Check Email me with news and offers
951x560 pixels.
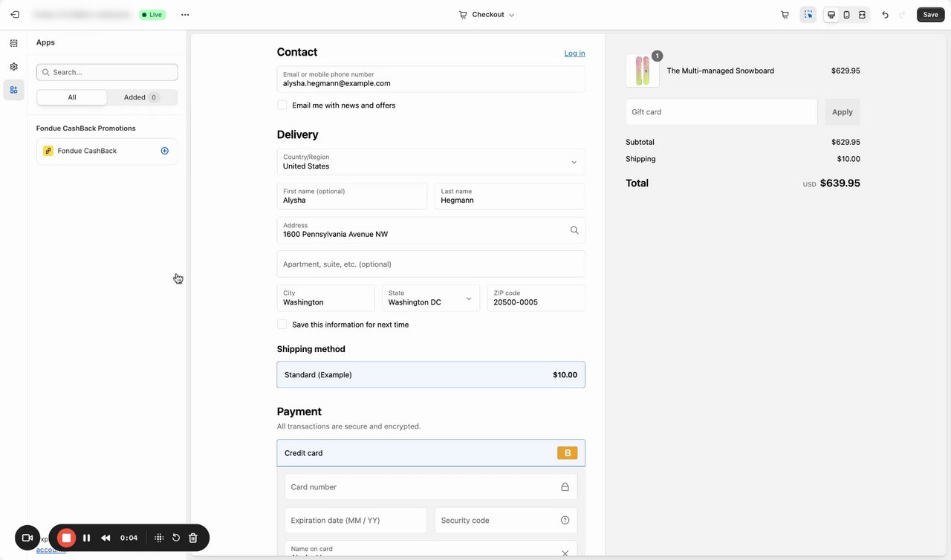pyautogui.click(x=282, y=105)
